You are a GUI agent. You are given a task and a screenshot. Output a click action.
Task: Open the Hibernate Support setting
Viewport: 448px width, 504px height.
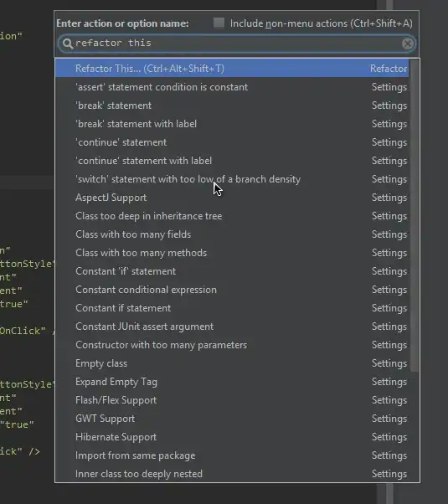point(232,437)
